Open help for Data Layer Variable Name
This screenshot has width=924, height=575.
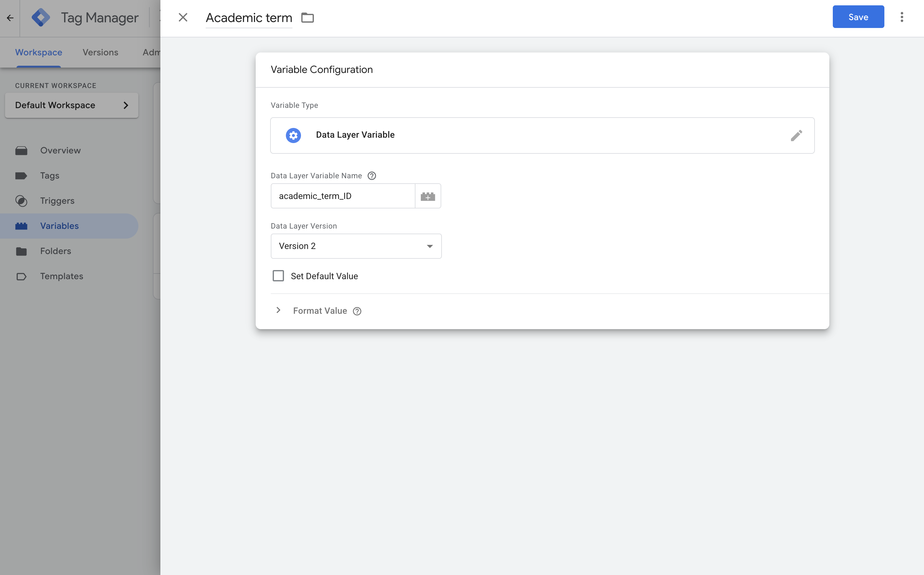[372, 176]
